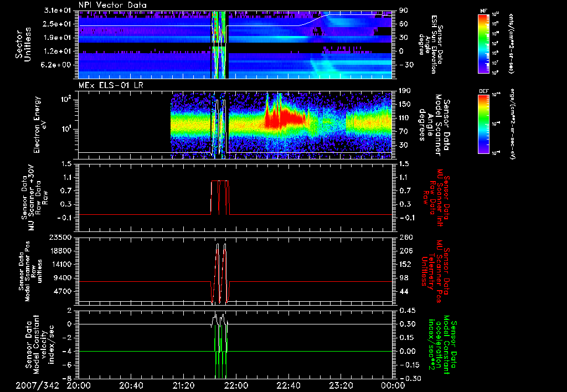This screenshot has height=392, width=567.
Task: Click the '22:40' time axis label
Action: [288, 385]
